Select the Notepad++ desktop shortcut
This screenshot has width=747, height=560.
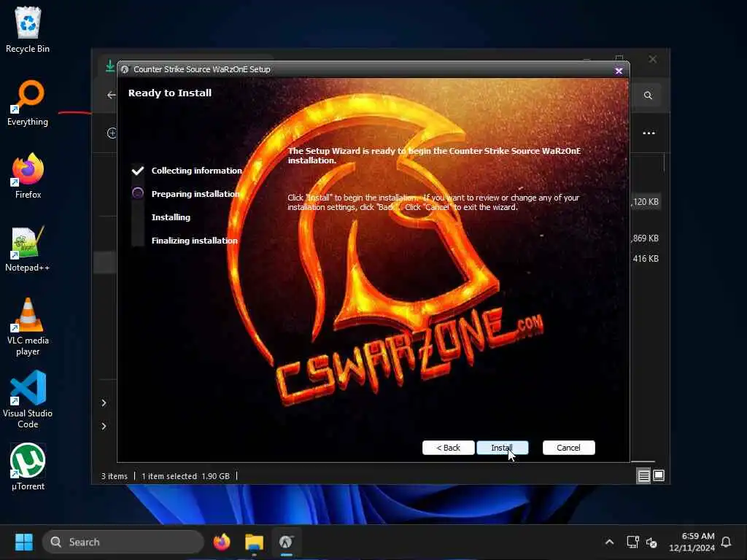(28, 249)
